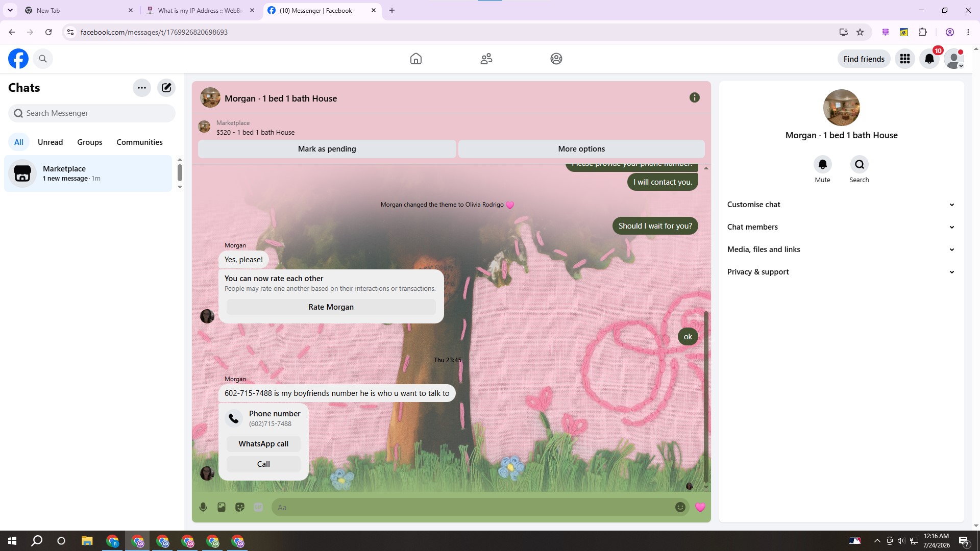Viewport: 980px width, 551px height.
Task: Click the conversation scrollbar thumb
Action: click(x=706, y=396)
